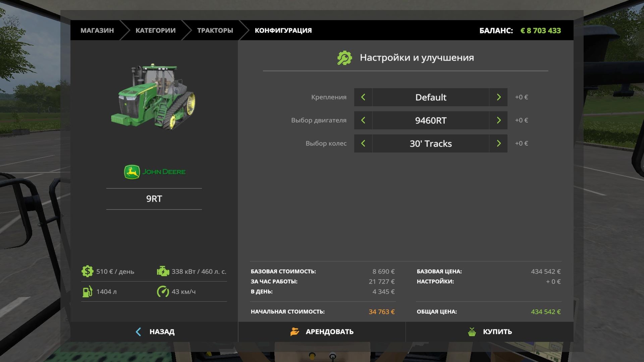Click the John Deere logo
Screen dimensions: 644x362
(x=154, y=172)
